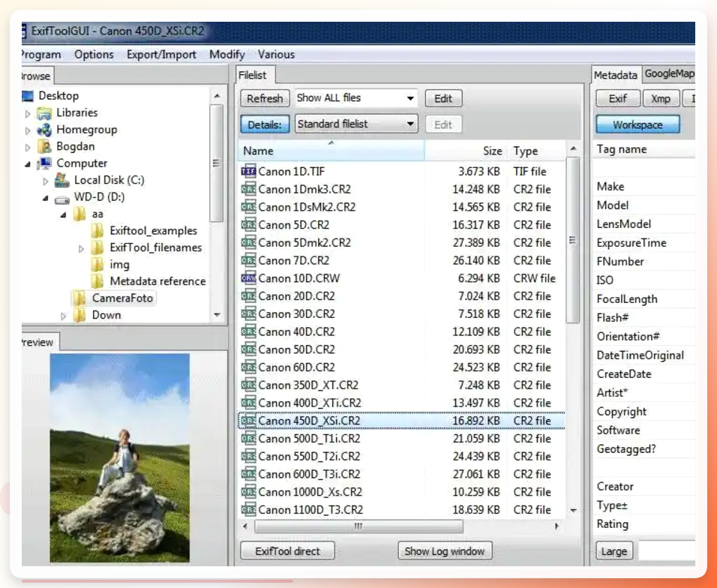Click the file list horizontal scrollbar
This screenshot has width=717, height=588.
358,526
